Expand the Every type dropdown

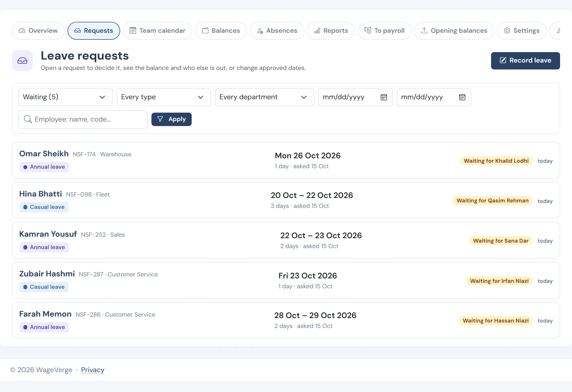(x=164, y=97)
